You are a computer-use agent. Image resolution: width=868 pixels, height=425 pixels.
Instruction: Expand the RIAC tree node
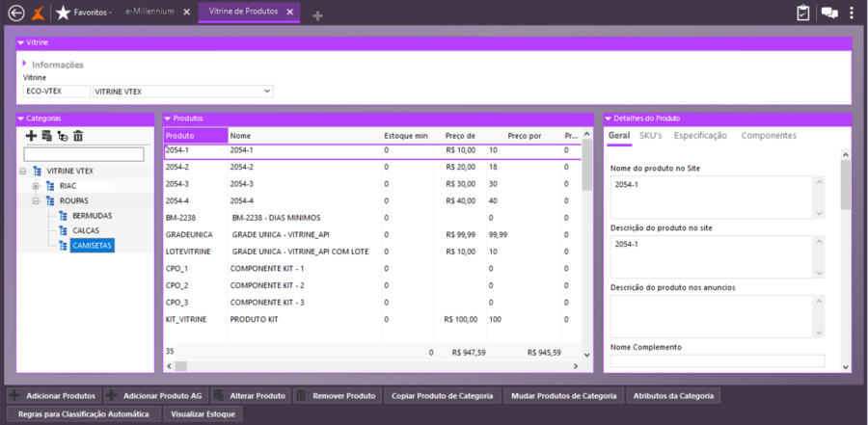tap(36, 186)
